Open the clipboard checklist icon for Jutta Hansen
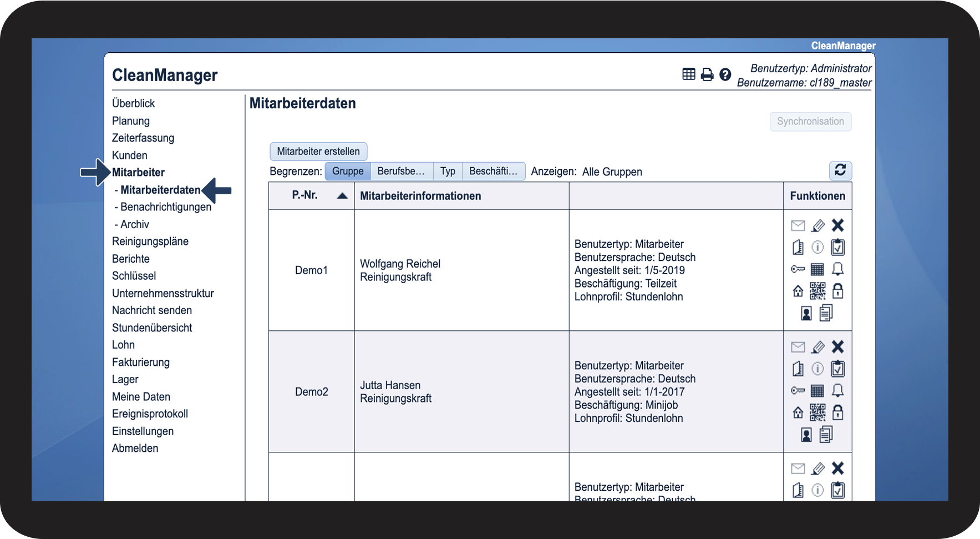 838,369
